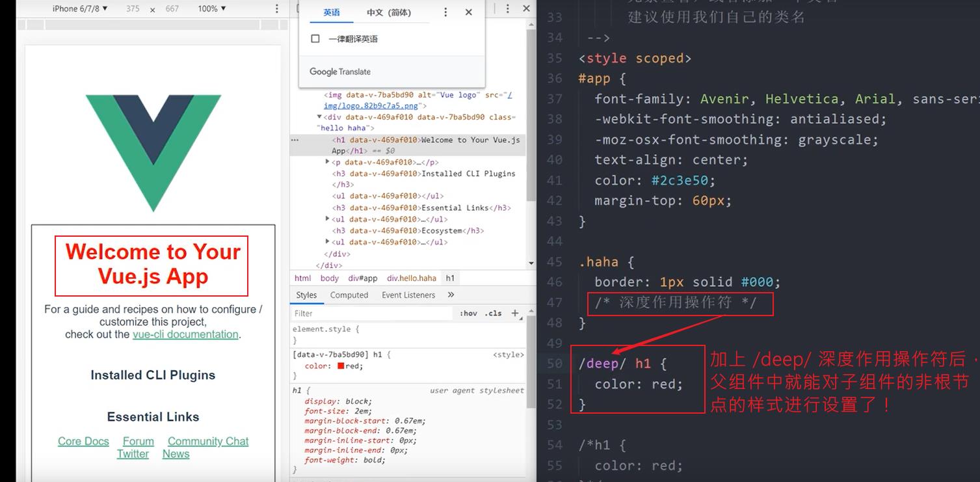The image size is (980, 482).
Task: Select html in breadcrumb bar
Action: (302, 278)
